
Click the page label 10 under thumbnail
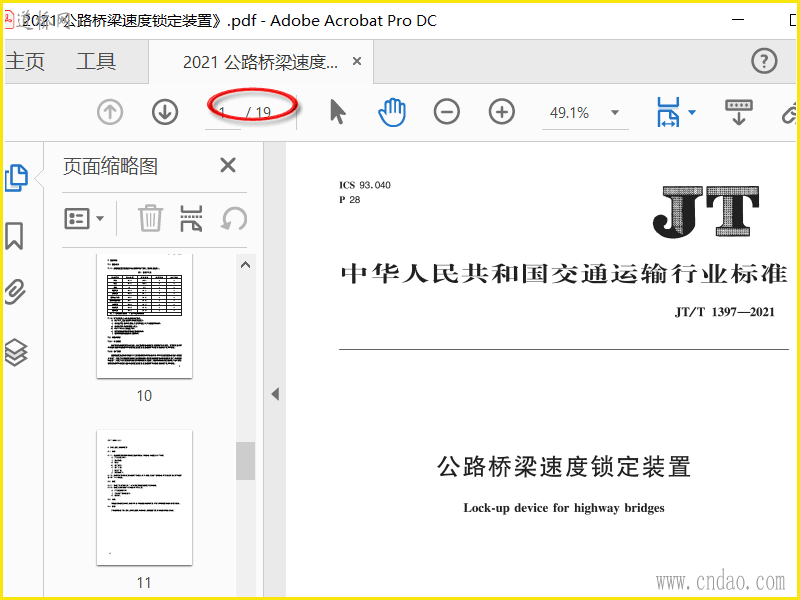point(144,396)
